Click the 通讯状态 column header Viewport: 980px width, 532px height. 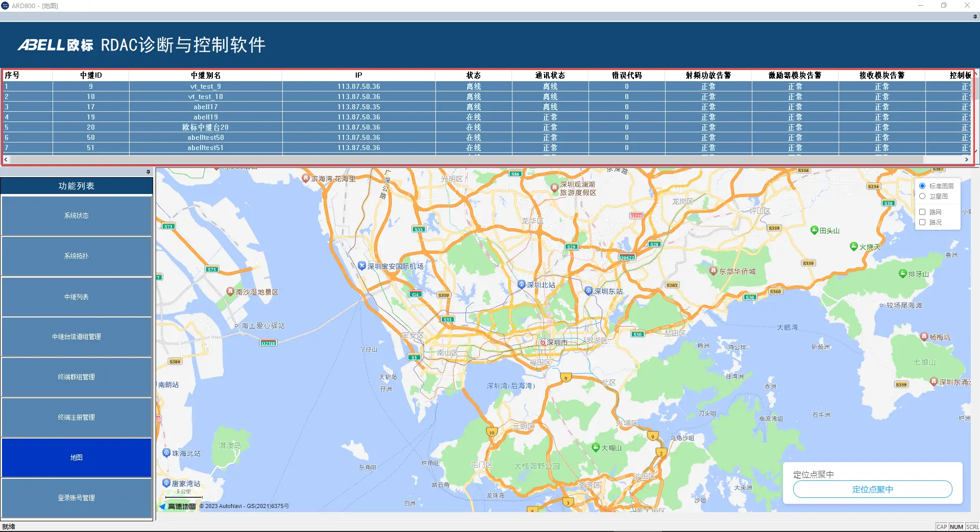pyautogui.click(x=550, y=75)
